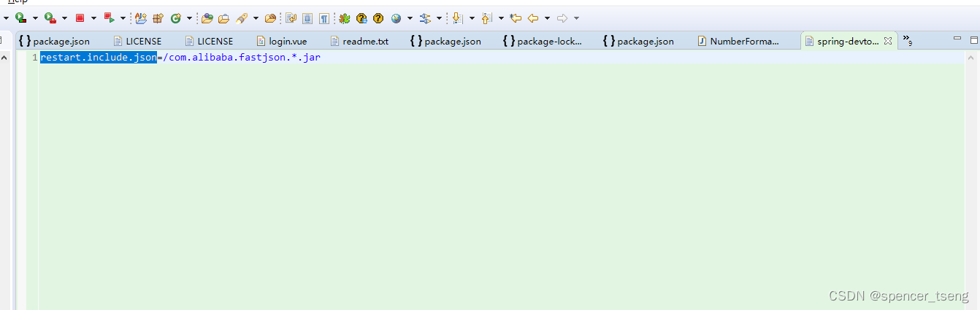
Task: Click the Next Annotation down-arrow icon
Action: coord(457,18)
